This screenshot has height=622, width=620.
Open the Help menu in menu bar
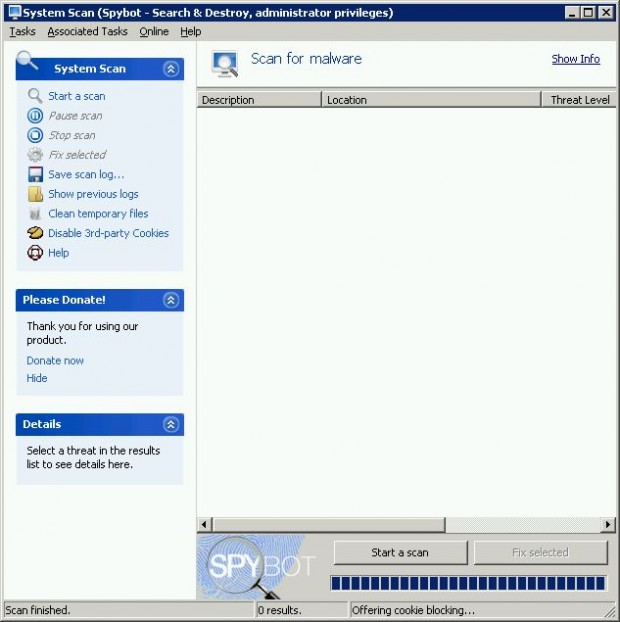coord(190,31)
